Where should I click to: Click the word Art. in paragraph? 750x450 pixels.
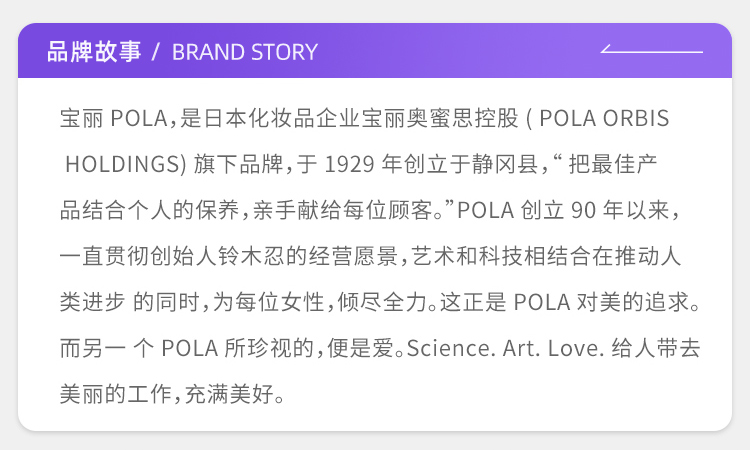[x=521, y=348]
